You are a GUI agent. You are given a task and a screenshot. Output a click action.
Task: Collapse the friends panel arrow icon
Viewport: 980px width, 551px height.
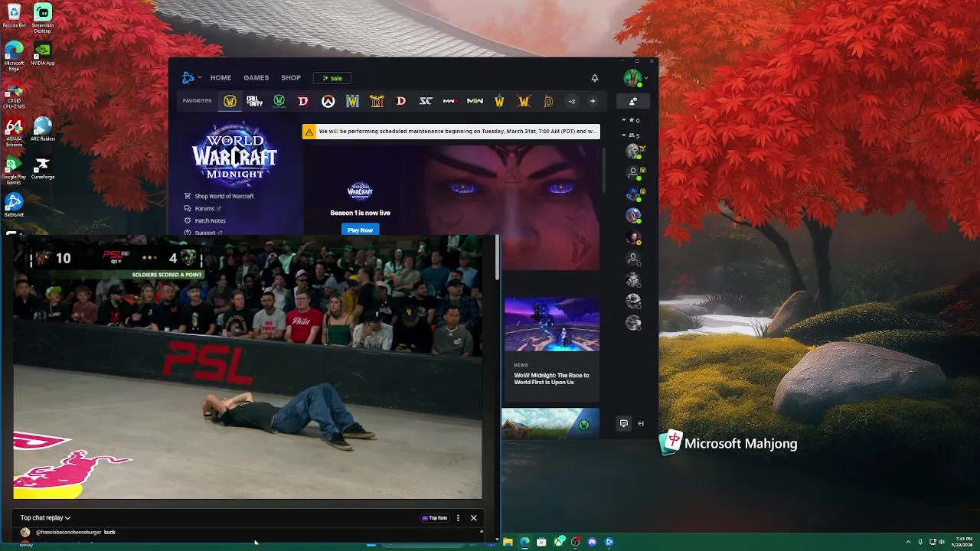coord(641,423)
